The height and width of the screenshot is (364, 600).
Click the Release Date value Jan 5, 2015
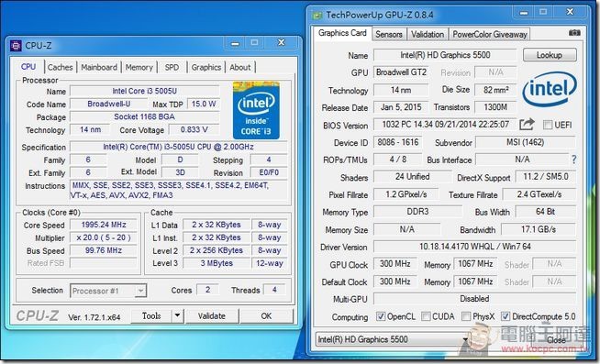coord(401,107)
